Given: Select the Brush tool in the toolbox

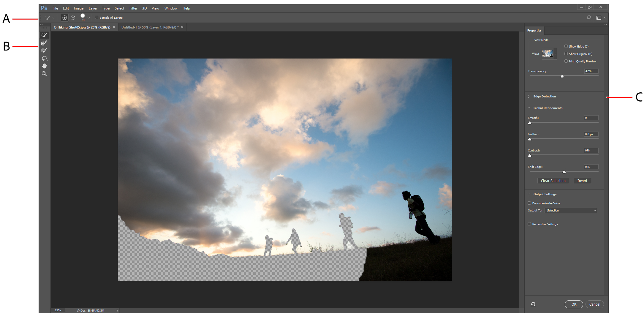Looking at the screenshot, I should pyautogui.click(x=44, y=50).
